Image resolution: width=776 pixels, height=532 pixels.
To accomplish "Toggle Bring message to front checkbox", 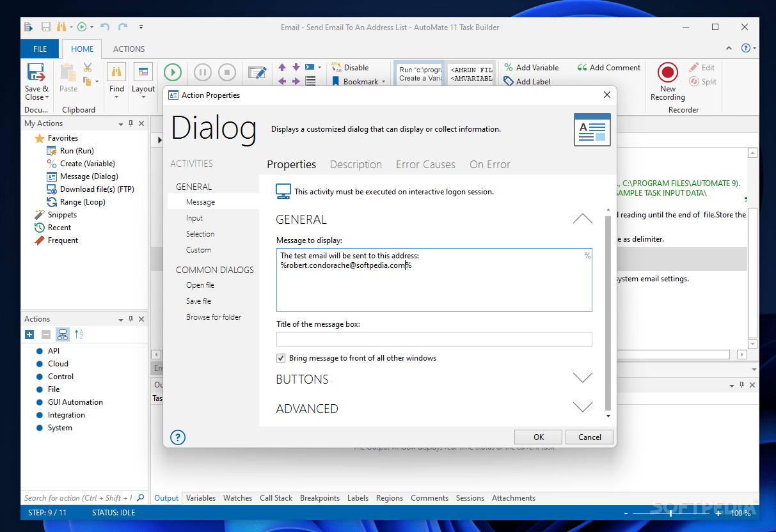I will point(281,358).
